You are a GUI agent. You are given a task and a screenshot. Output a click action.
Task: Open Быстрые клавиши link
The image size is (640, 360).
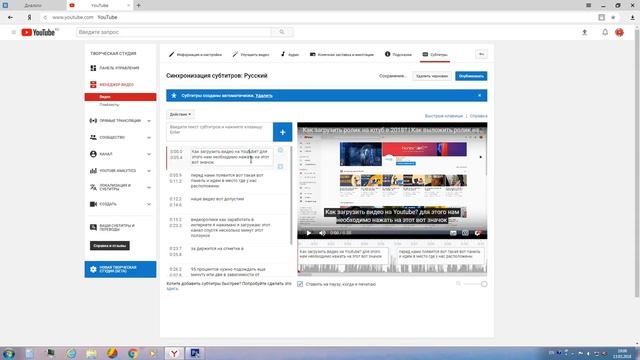click(444, 116)
